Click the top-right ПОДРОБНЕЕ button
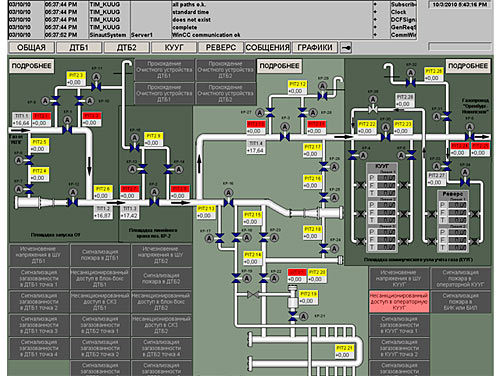This screenshot has height=376, width=500. (468, 66)
